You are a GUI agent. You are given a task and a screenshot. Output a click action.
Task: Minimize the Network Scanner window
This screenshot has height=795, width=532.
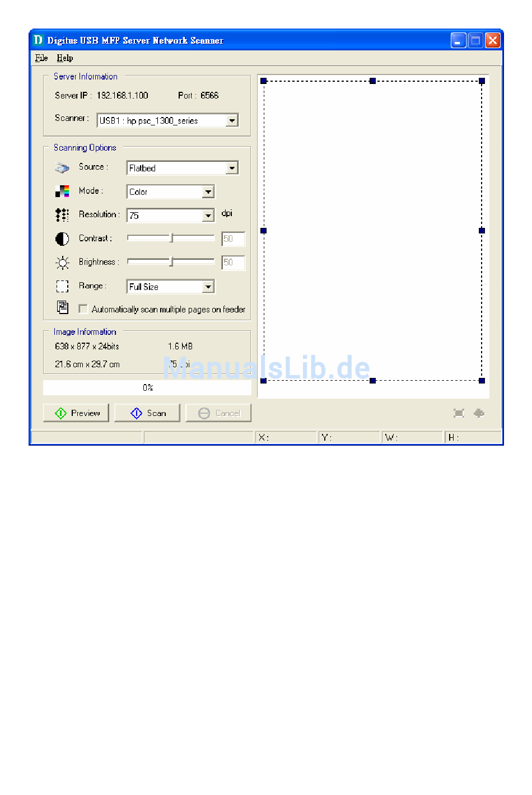pos(458,40)
